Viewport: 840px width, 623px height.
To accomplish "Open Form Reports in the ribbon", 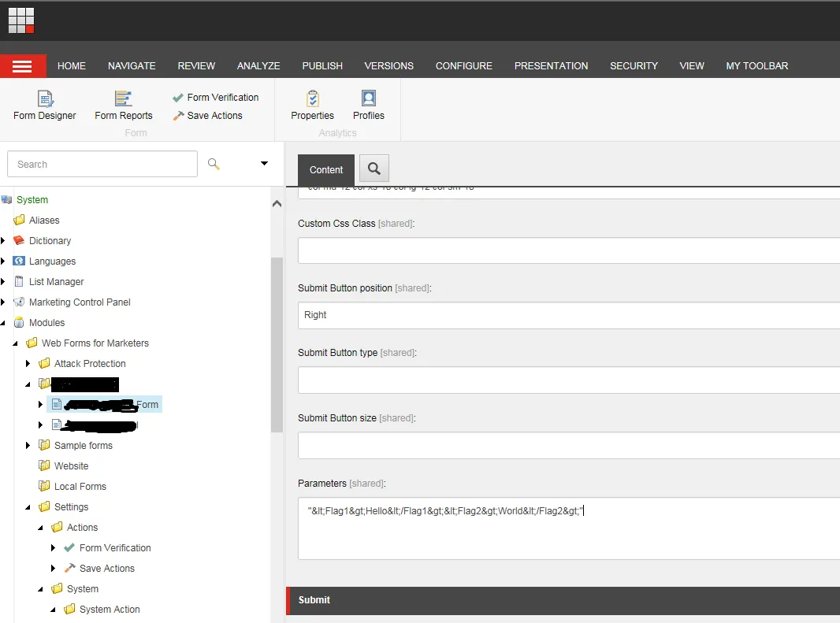I will 123,106.
